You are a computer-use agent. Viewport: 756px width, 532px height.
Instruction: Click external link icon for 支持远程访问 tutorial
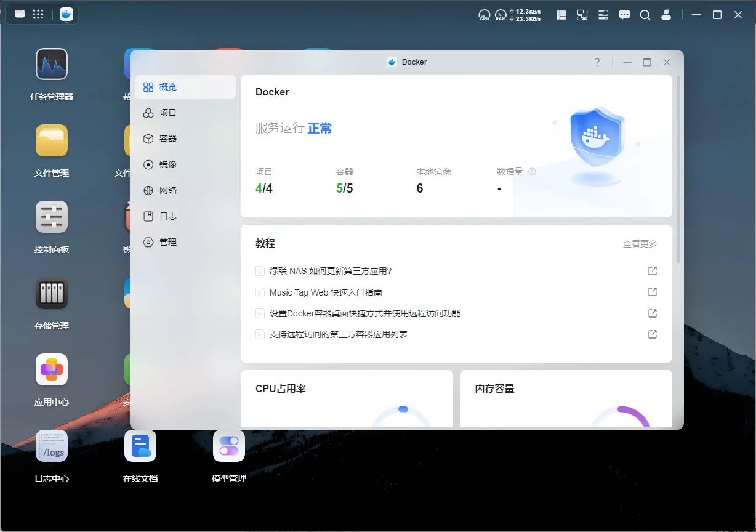click(653, 334)
